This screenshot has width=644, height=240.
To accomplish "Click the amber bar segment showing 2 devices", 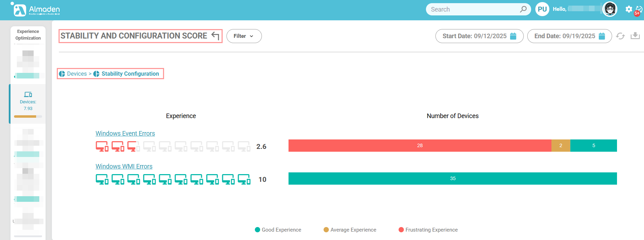I will (561, 145).
